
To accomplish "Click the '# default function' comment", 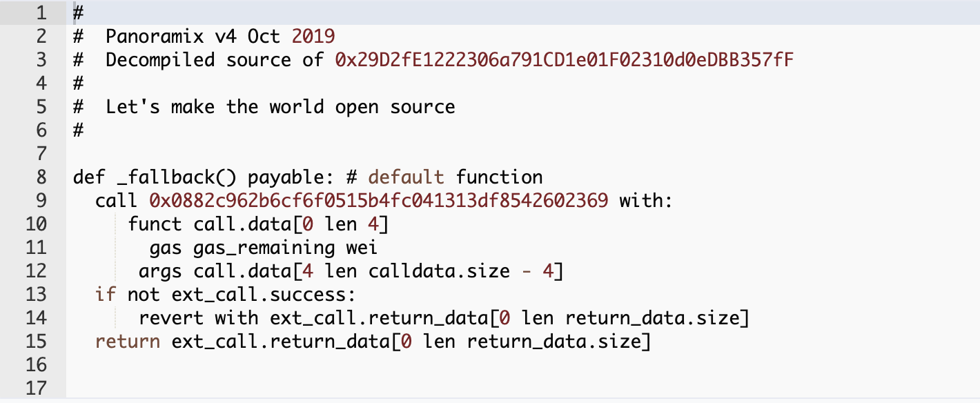I will (x=444, y=177).
